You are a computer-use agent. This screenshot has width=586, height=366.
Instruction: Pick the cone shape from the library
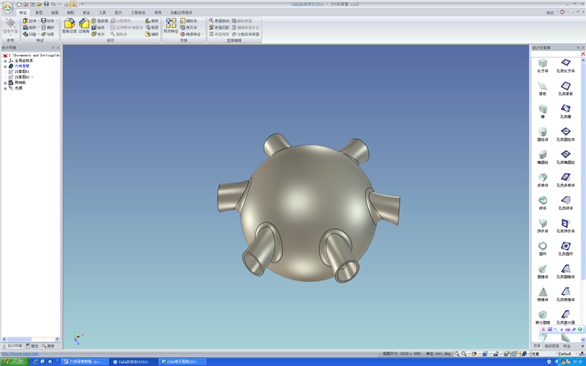coord(543,271)
